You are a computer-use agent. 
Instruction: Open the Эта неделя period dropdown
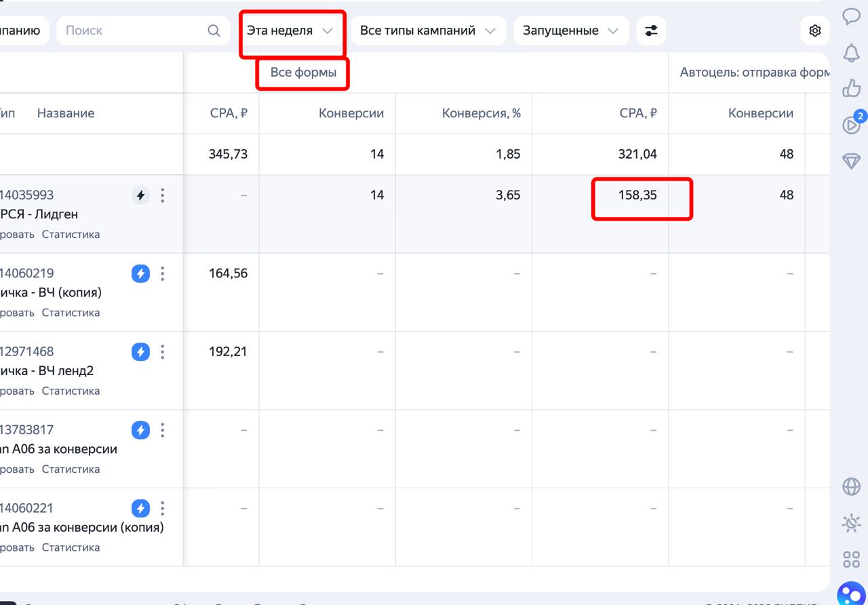tap(291, 31)
